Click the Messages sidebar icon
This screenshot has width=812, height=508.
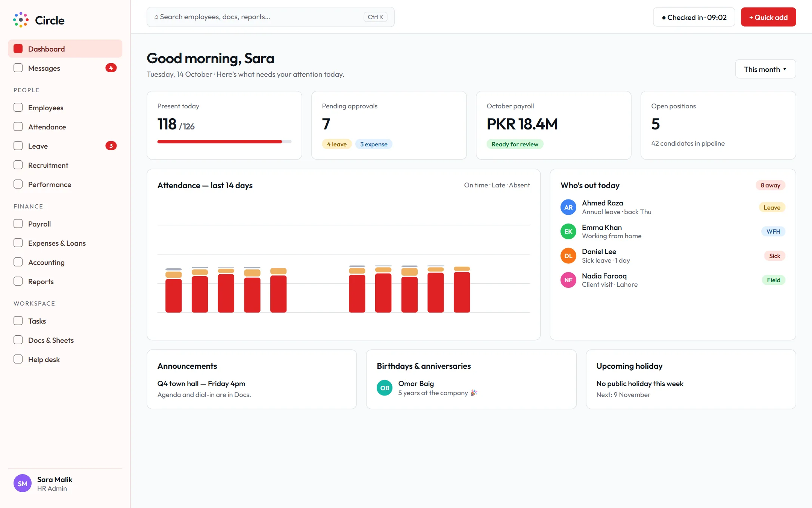point(18,68)
